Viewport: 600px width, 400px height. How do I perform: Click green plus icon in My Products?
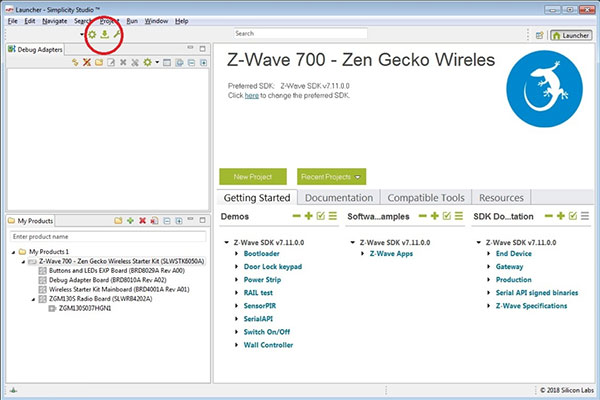129,220
